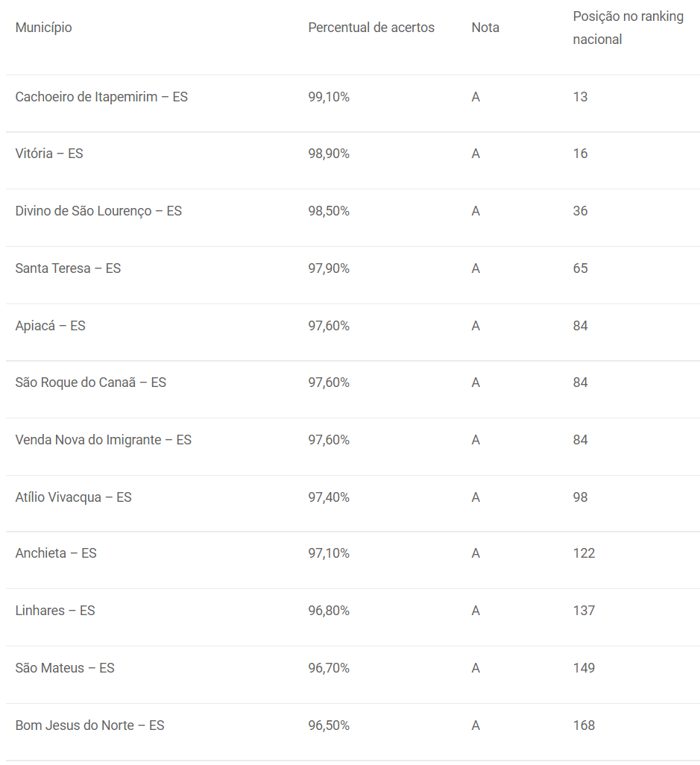Screen dimensions: 700x765
Task: Click the Município column header
Action: (x=43, y=28)
